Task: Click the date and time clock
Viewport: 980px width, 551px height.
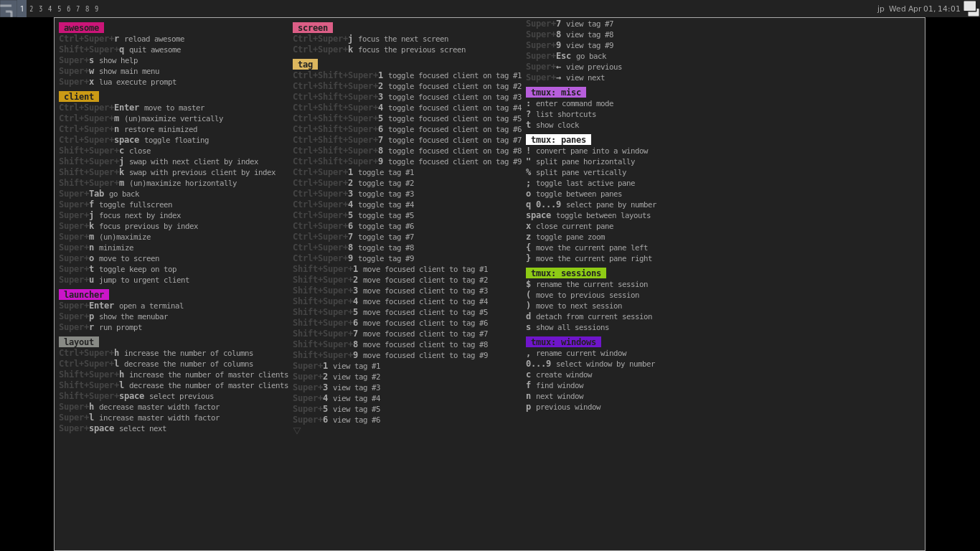Action: tap(924, 9)
